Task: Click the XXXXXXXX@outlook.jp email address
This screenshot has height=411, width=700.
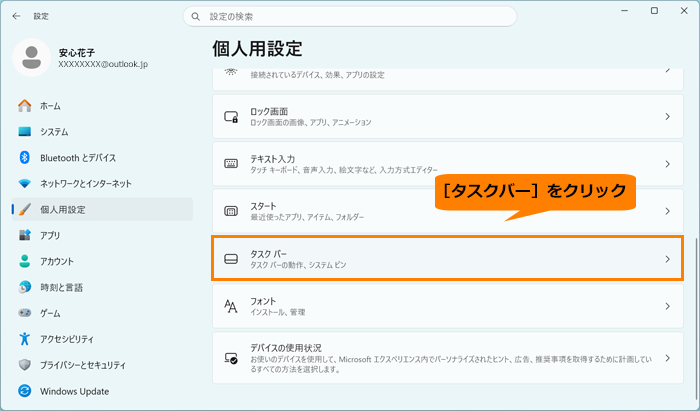Action: pyautogui.click(x=103, y=65)
